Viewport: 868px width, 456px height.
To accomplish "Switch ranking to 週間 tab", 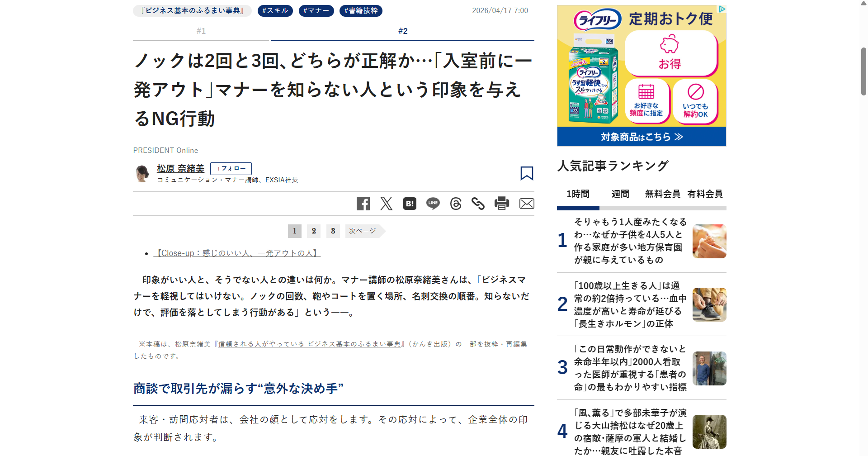I will pos(620,194).
